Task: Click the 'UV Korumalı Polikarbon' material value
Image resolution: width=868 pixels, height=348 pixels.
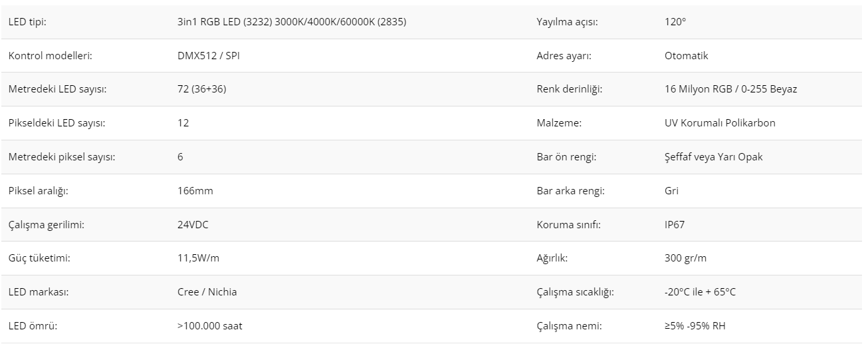Action: coord(720,123)
